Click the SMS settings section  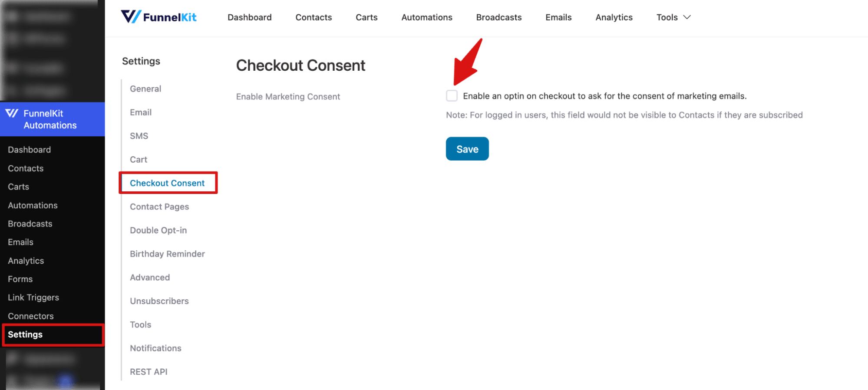click(x=139, y=135)
